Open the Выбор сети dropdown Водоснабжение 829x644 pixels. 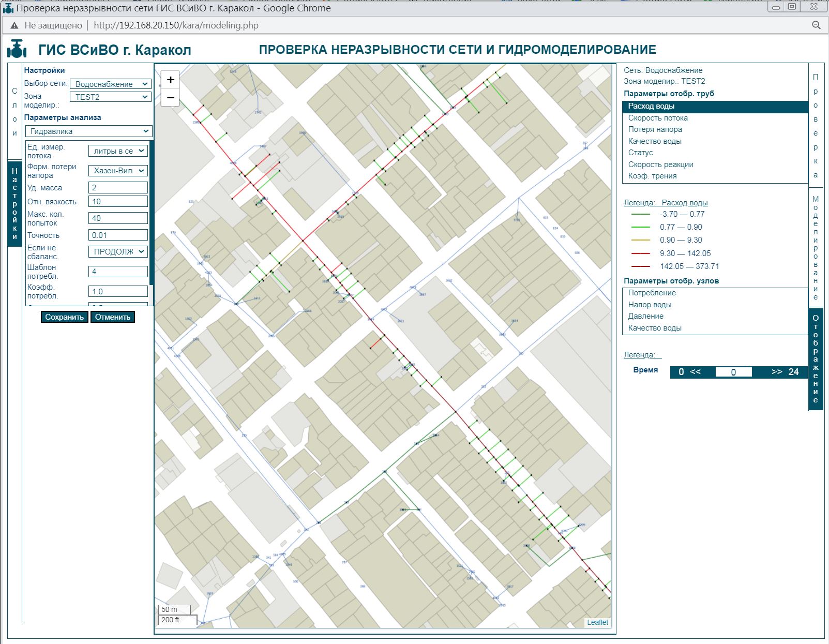point(110,84)
